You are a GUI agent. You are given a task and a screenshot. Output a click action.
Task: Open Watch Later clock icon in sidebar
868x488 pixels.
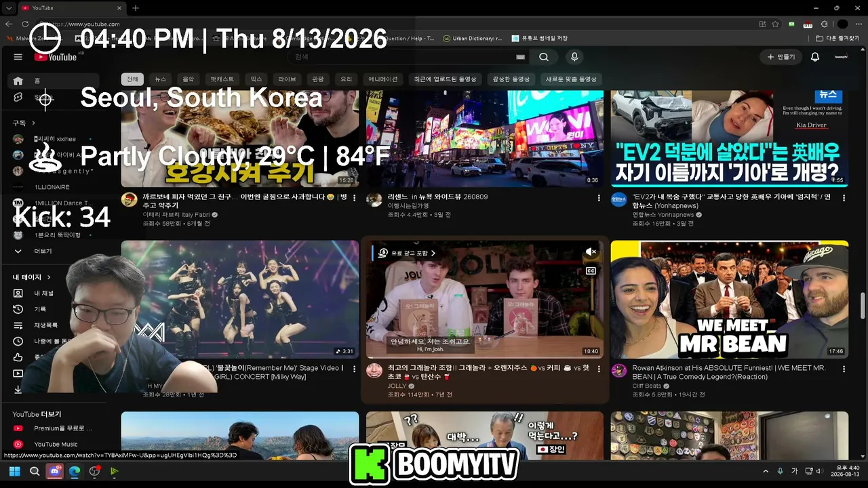tap(18, 342)
